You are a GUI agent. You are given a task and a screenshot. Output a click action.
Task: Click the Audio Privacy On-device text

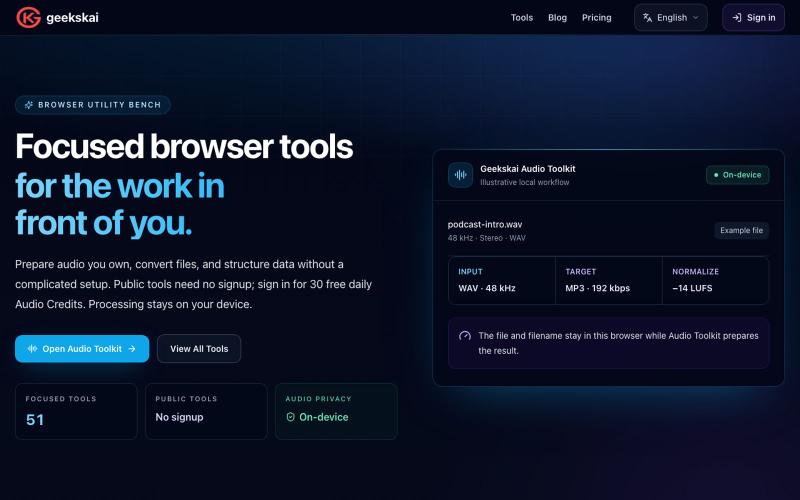(x=323, y=417)
